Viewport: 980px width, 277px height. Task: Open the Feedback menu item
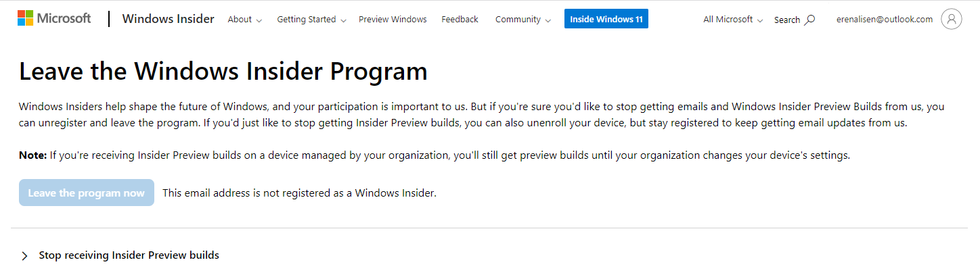460,20
